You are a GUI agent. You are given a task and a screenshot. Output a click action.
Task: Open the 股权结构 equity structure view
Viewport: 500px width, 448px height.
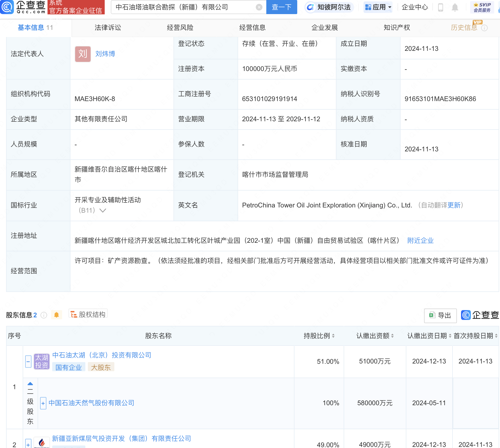[x=88, y=314]
